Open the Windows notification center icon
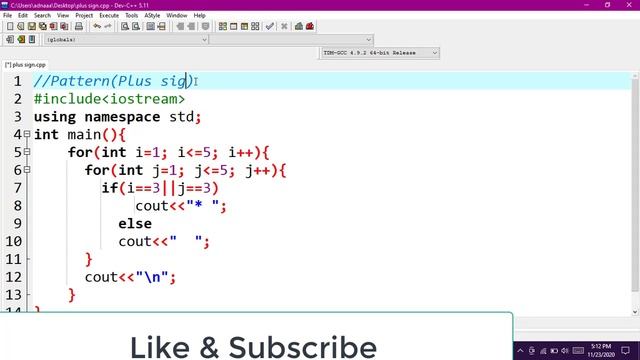The width and height of the screenshot is (640, 360). click(x=625, y=351)
